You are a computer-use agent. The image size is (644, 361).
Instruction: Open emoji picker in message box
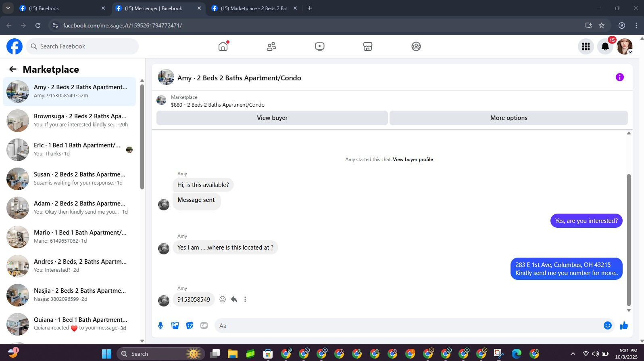point(608,325)
